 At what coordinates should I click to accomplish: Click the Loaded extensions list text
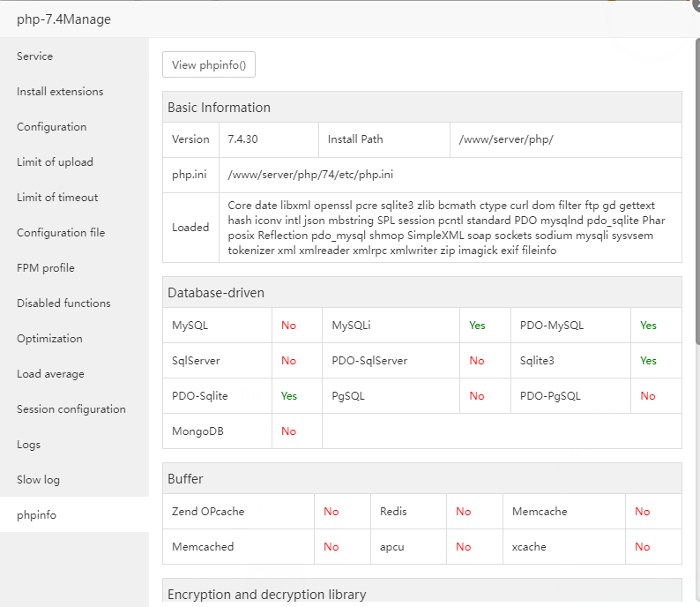(441, 228)
